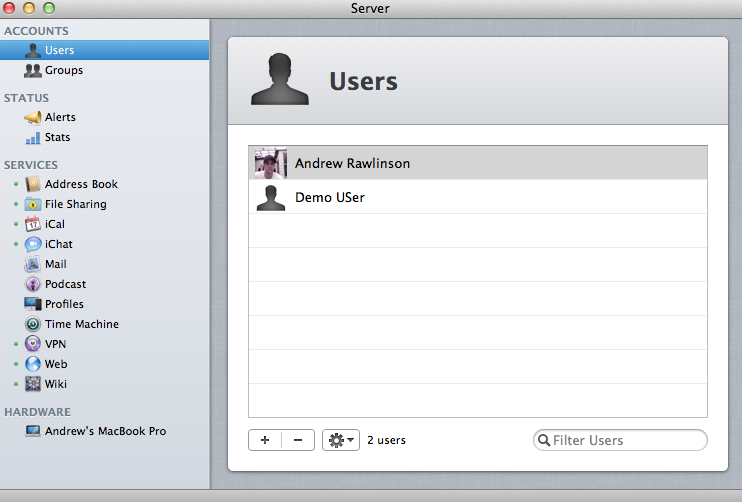
Task: Open the Address Book service label
Action: click(x=81, y=184)
